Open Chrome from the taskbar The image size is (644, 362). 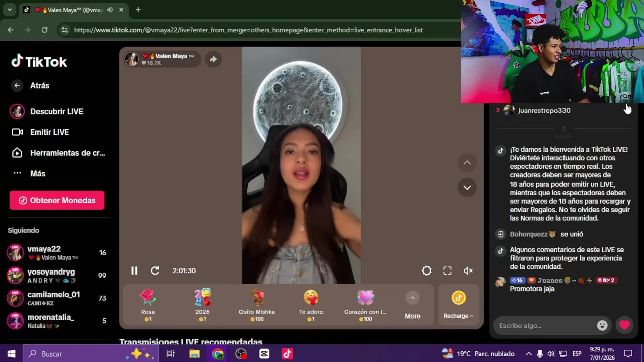point(218,354)
